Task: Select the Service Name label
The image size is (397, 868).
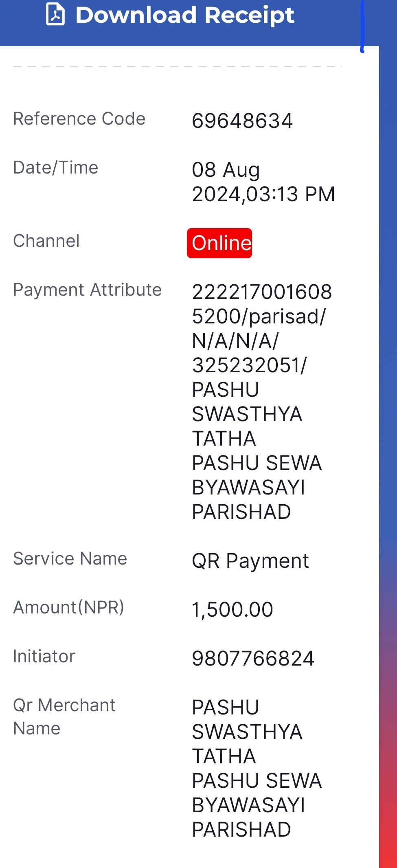Action: [70, 558]
